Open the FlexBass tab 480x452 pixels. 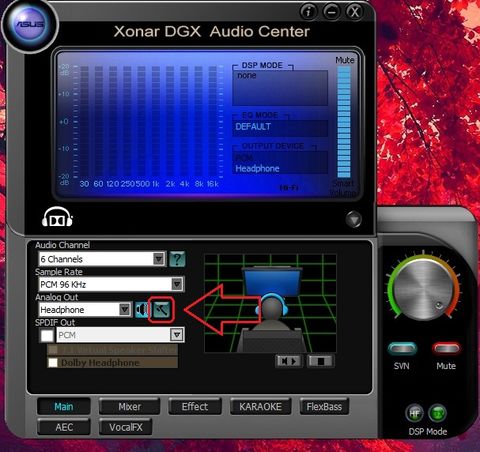324,407
